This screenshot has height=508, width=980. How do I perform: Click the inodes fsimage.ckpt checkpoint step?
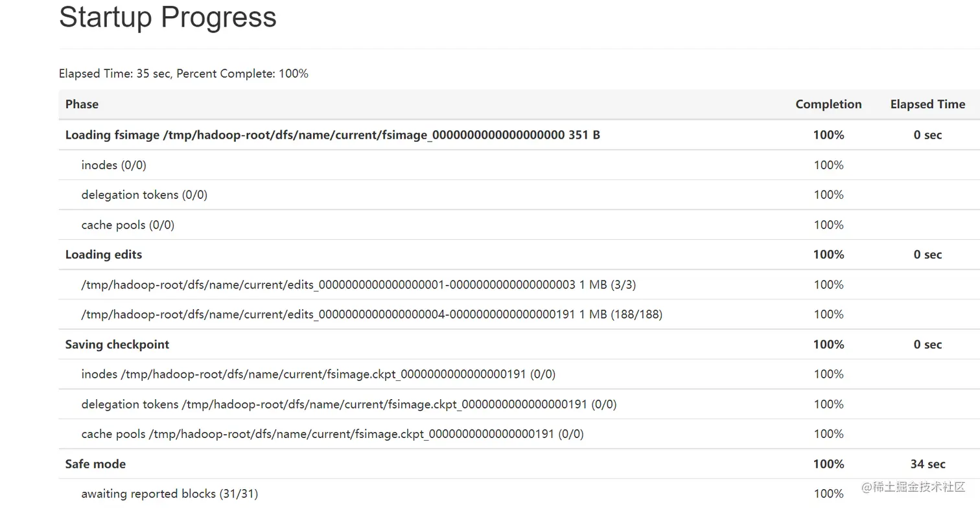click(318, 375)
